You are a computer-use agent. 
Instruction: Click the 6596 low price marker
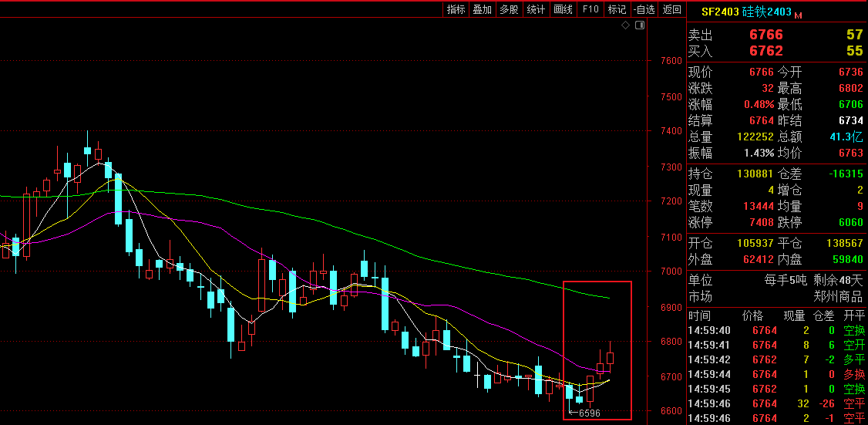(589, 413)
